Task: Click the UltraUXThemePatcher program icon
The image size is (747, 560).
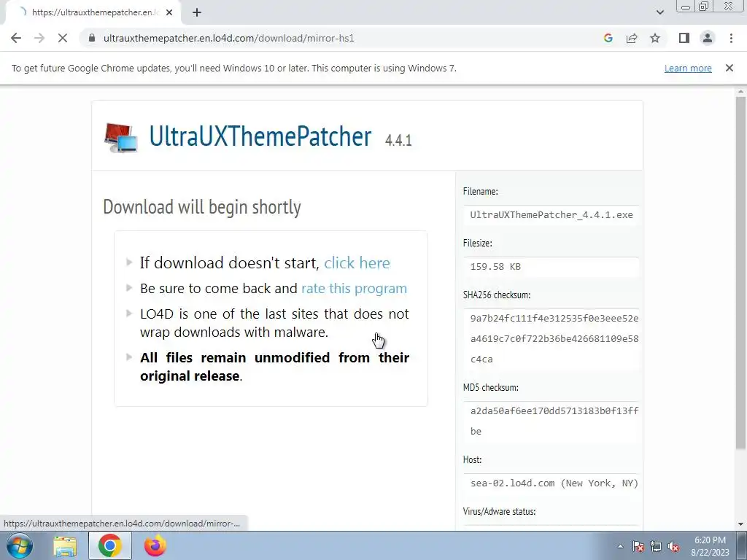Action: [x=121, y=138]
